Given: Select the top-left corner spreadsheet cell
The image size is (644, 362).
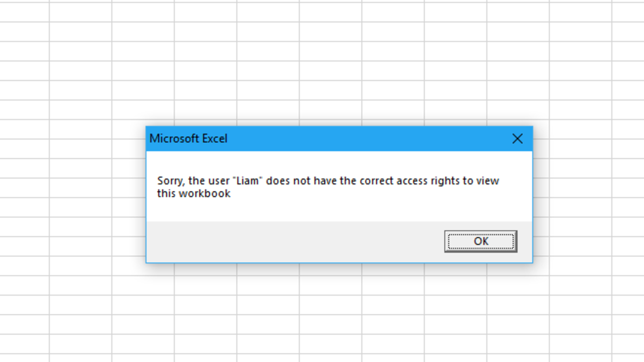Looking at the screenshot, I should click(x=24, y=12).
